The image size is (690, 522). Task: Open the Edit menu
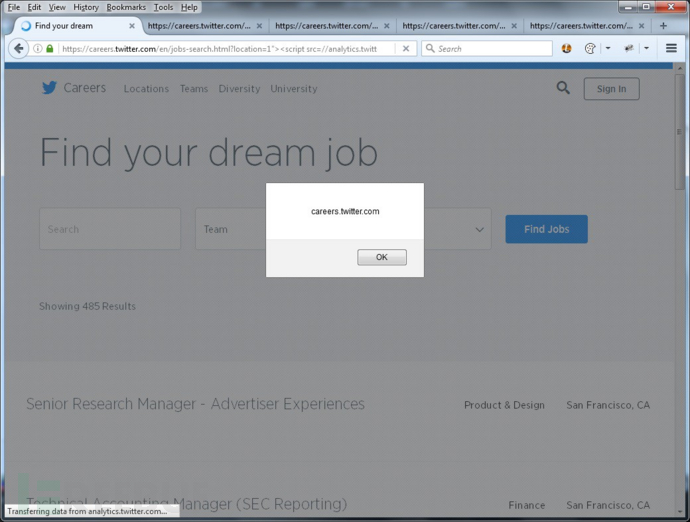tap(34, 7)
